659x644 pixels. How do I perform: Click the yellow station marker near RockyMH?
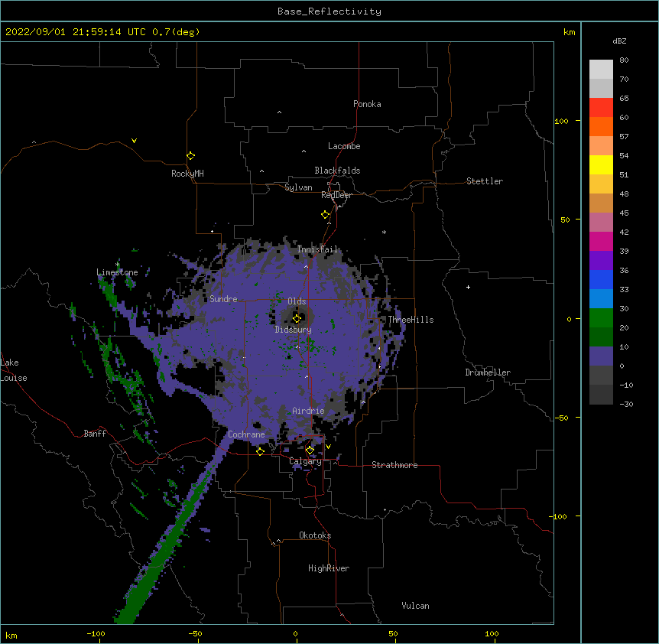pyautogui.click(x=190, y=156)
